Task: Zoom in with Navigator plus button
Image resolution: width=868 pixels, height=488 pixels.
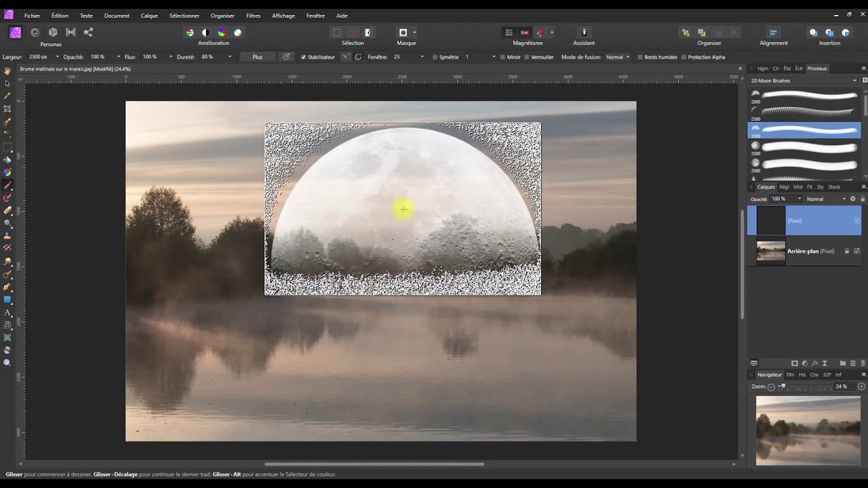Action: tap(861, 386)
